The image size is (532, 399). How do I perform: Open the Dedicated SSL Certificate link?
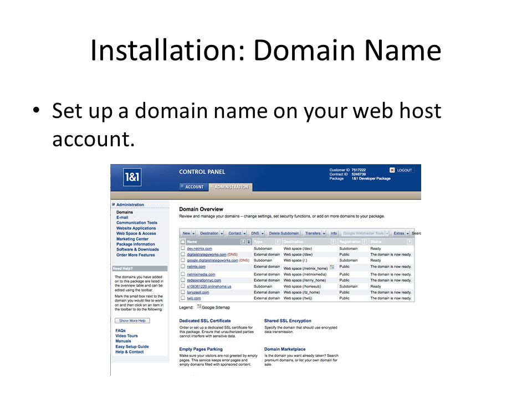(x=205, y=321)
